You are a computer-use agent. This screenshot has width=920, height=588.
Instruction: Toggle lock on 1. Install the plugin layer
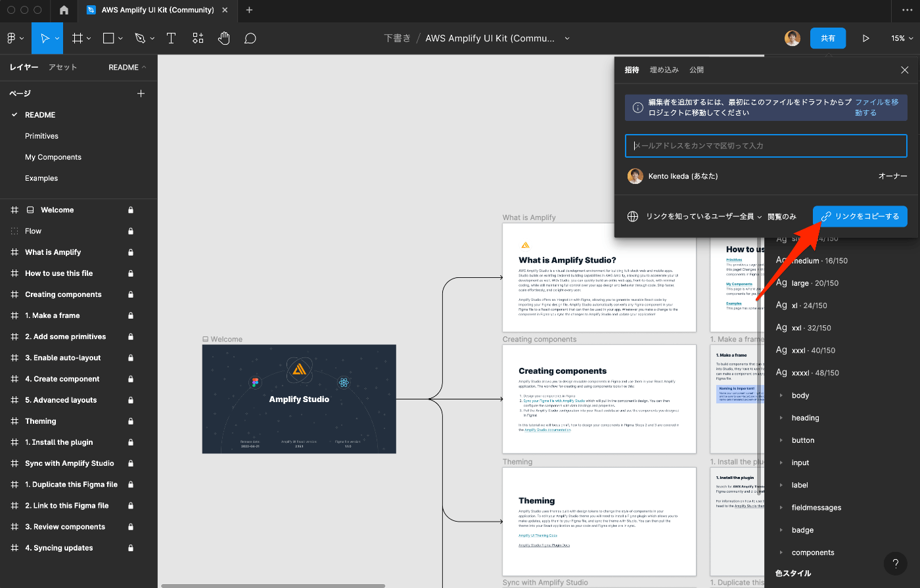tap(131, 442)
